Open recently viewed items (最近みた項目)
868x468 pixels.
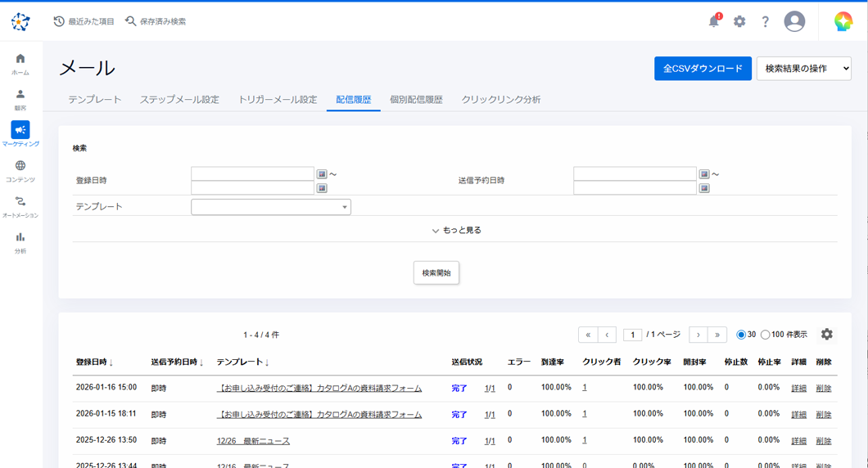84,21
